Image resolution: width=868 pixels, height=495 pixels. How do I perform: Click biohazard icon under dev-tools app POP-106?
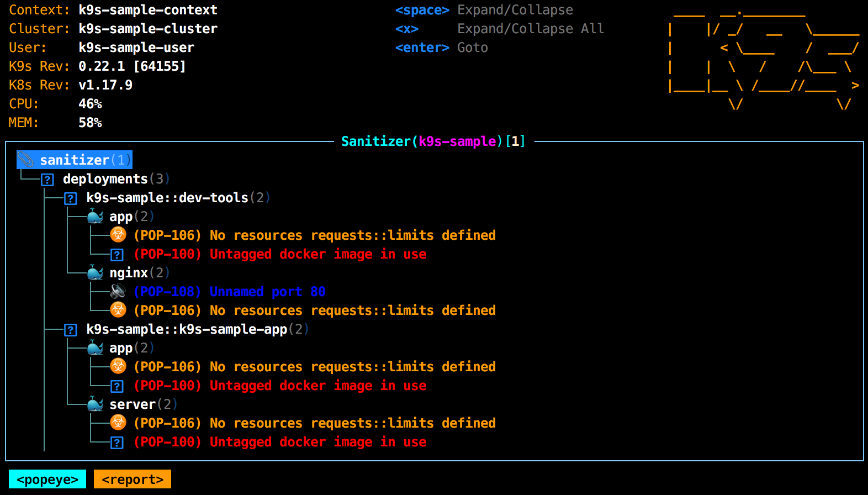point(118,235)
